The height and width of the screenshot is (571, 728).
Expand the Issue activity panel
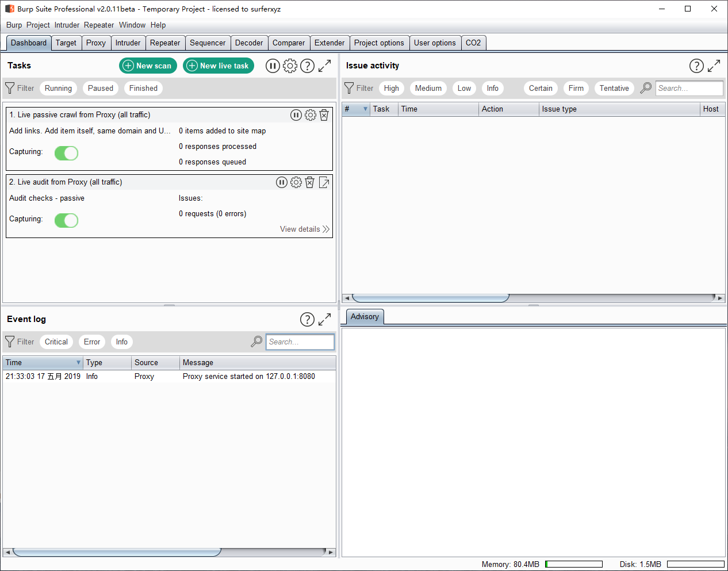(x=714, y=66)
